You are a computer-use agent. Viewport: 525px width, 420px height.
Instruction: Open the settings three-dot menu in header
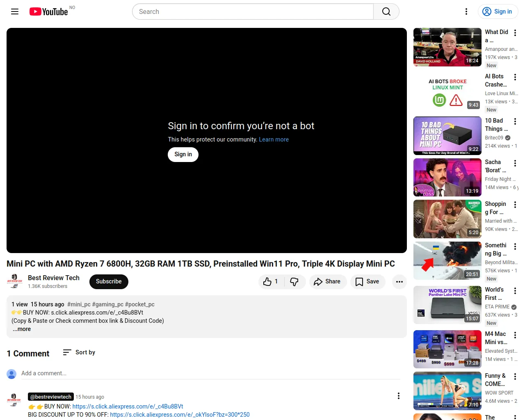point(466,11)
